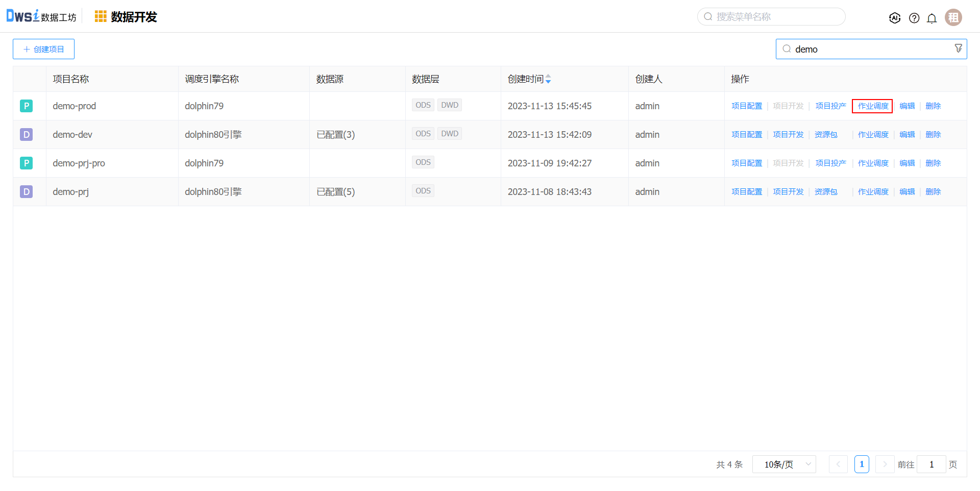Sort by creation time column arrows
Screen dimensions: 980x491
548,79
